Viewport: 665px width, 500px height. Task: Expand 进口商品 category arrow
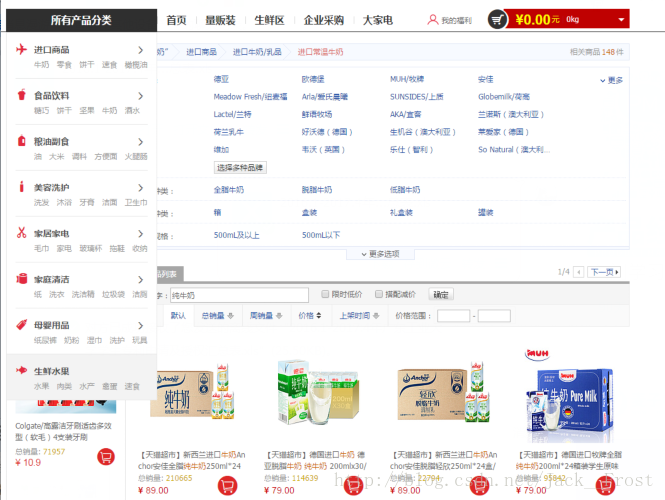[140, 50]
